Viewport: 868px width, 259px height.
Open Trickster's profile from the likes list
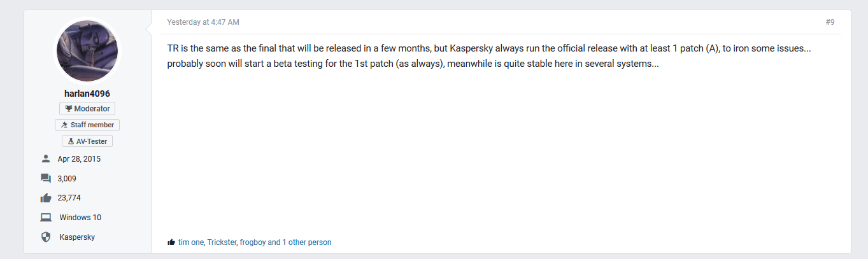point(222,242)
